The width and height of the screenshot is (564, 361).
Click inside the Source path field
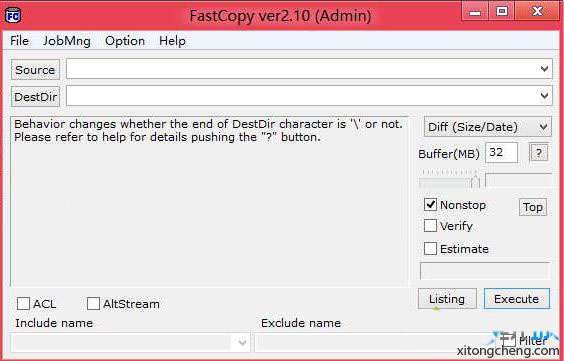(309, 69)
